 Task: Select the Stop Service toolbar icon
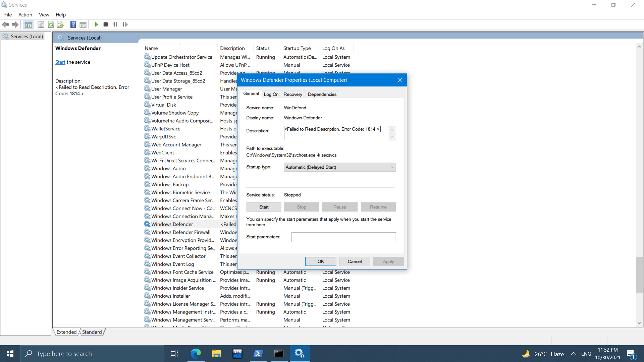[x=106, y=24]
